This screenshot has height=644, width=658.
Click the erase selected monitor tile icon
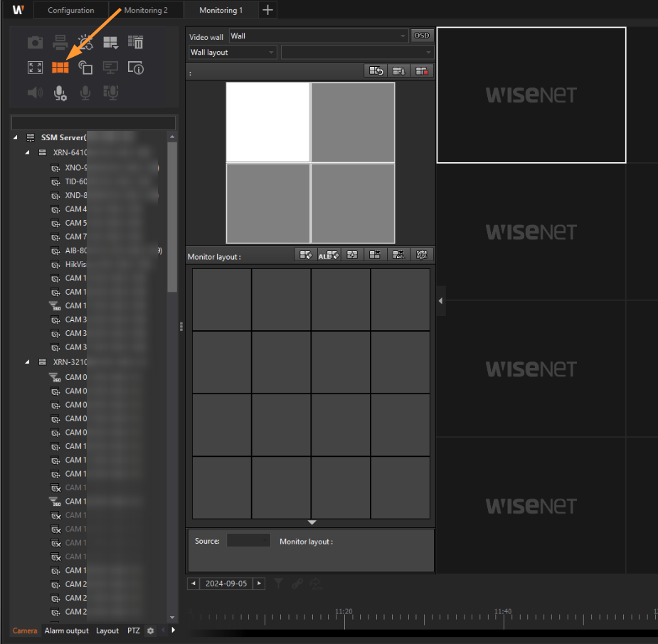pos(306,255)
